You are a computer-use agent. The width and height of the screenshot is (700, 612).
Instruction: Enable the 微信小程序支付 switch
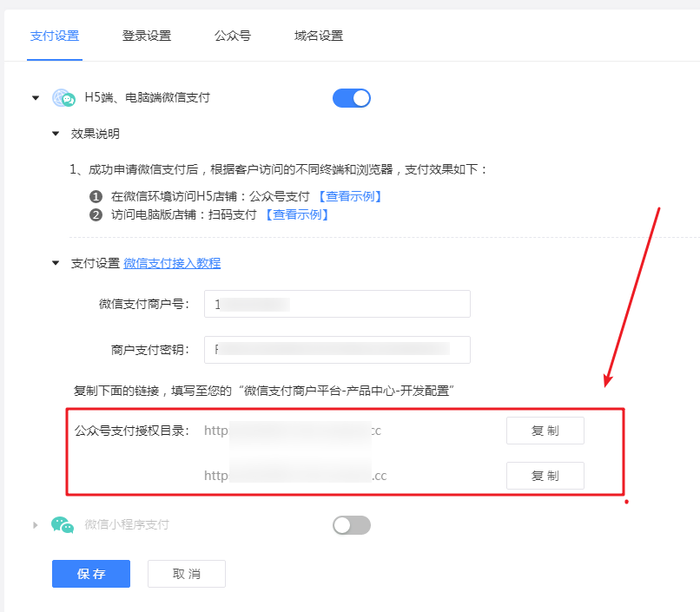[x=352, y=525]
